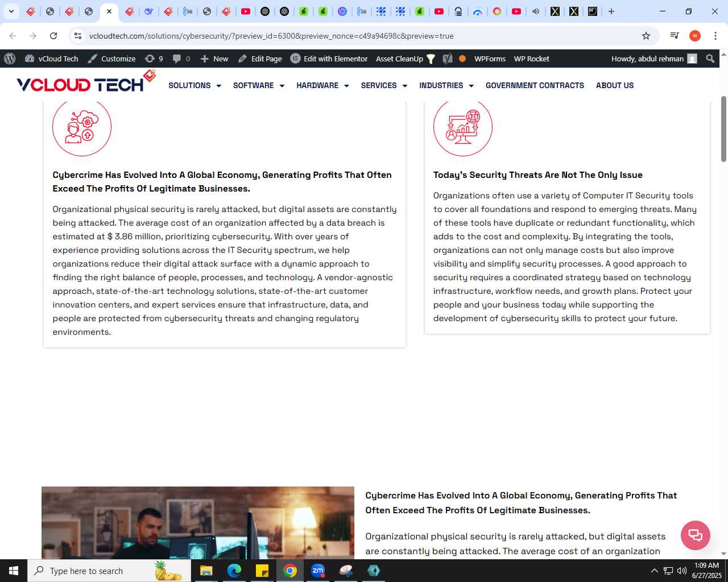Bookmark this page with the star icon

pyautogui.click(x=646, y=36)
